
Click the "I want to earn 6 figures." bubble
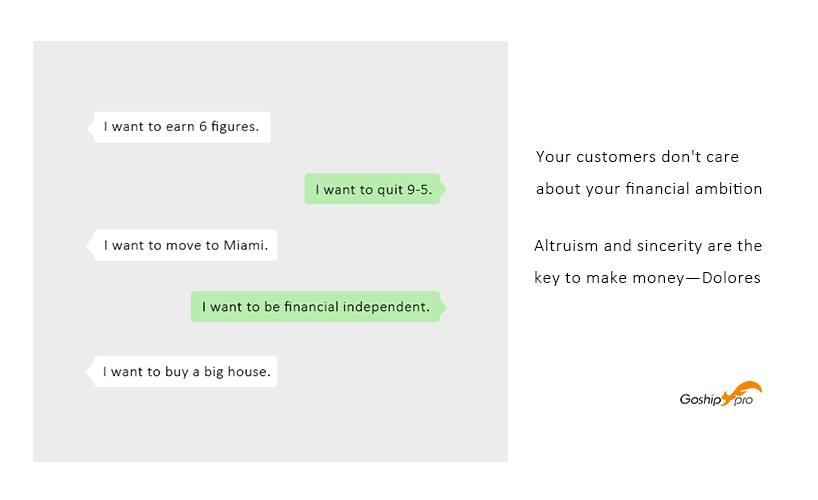181,127
